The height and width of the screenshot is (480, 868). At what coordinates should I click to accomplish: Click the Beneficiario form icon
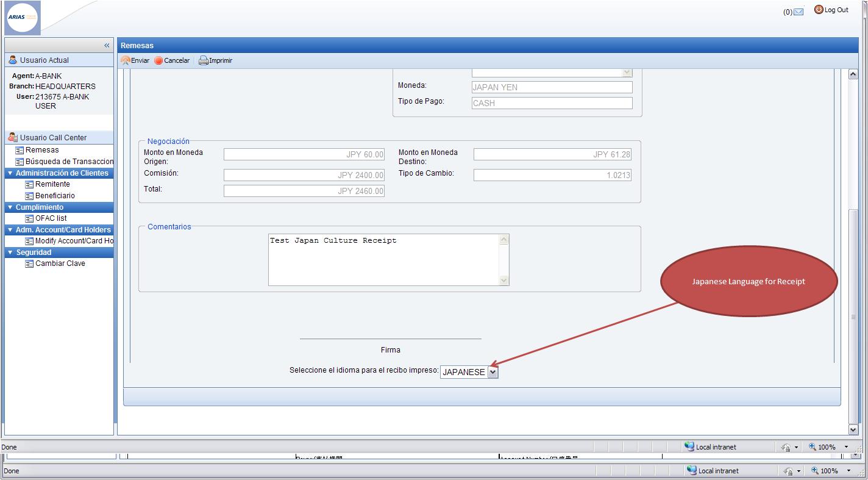coord(29,196)
